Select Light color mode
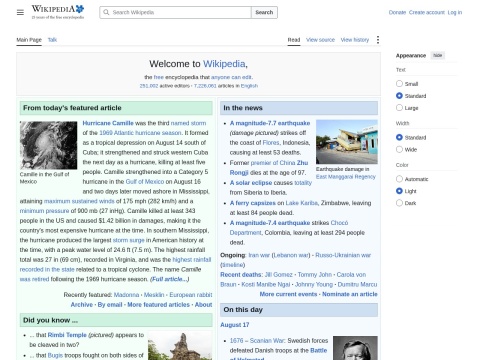Screen dimensions: 480x360 (x=399, y=191)
